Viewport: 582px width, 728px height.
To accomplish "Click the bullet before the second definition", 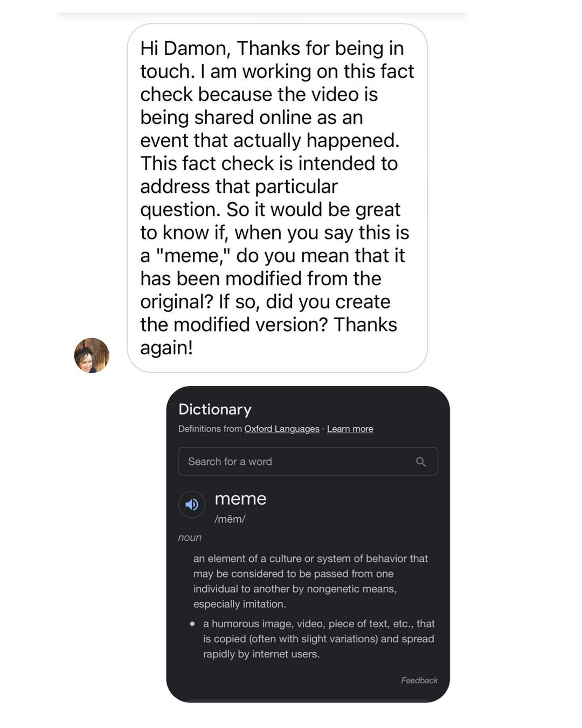I will 192,624.
